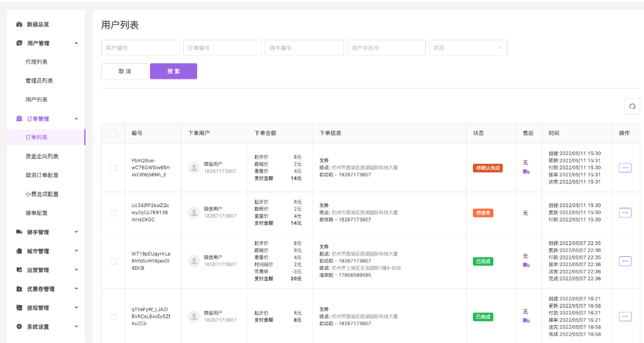The width and height of the screenshot is (644, 343).
Task: Expand the 骑手管理 menu chevron
Action: coord(76,232)
